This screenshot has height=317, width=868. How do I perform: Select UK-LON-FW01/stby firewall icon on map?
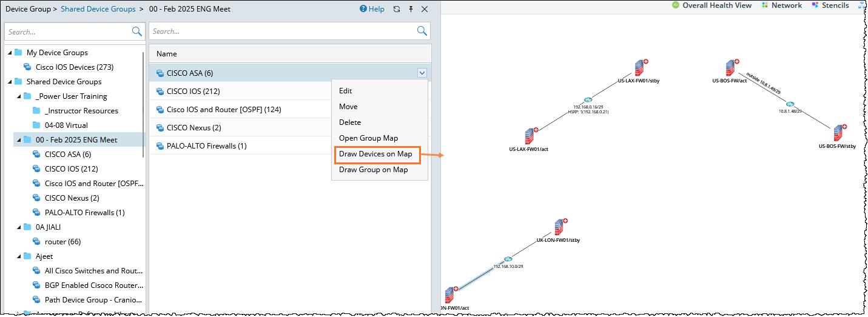(558, 227)
